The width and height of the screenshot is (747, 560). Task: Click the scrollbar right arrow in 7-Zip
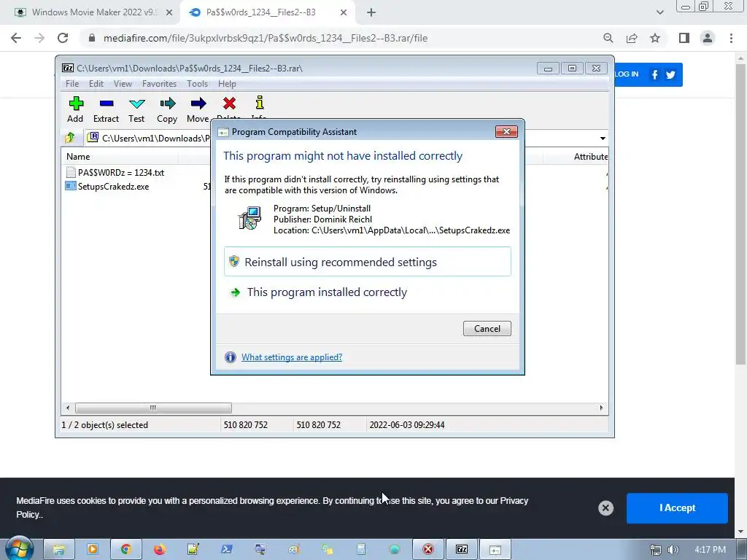point(601,408)
